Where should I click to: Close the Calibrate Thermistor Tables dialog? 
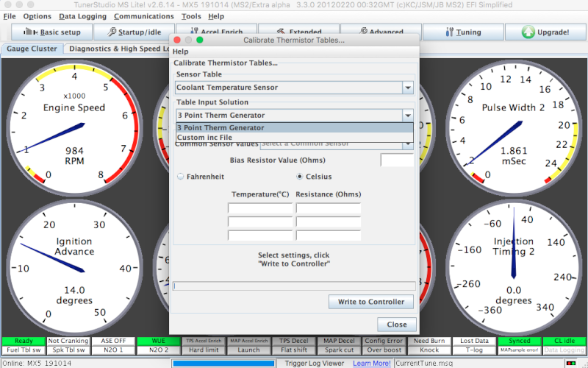(x=397, y=325)
